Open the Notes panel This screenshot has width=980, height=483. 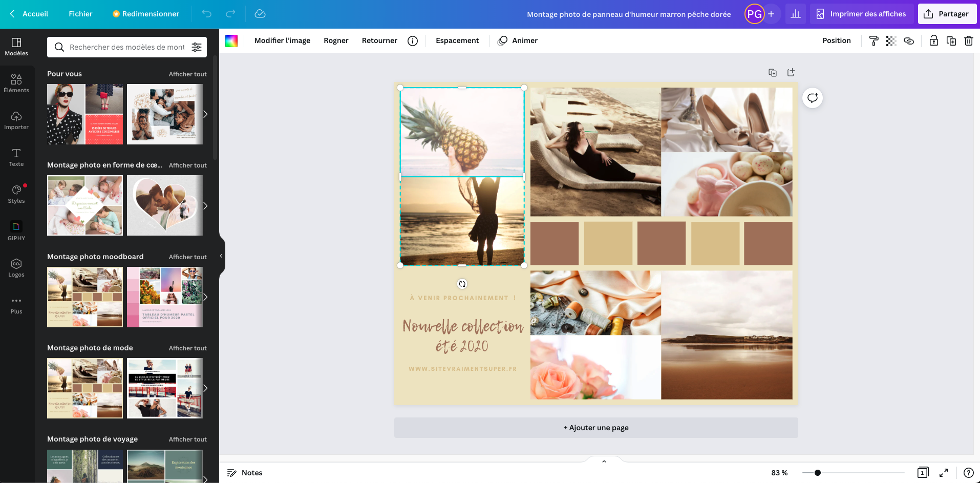click(x=245, y=473)
